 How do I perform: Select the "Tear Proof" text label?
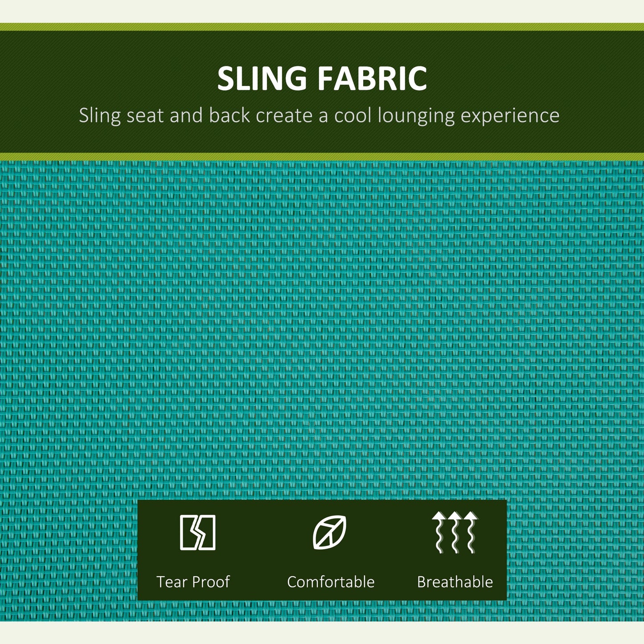point(193,582)
